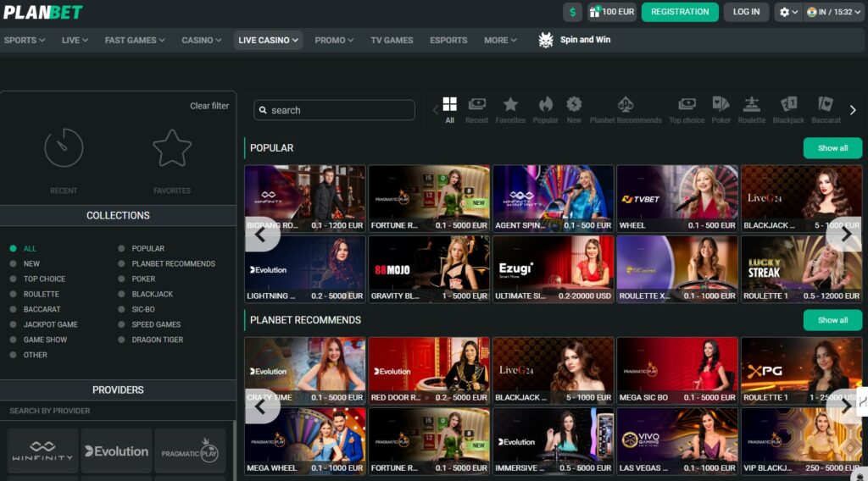Select the JACKPOT GAME collection filter

[x=44, y=324]
